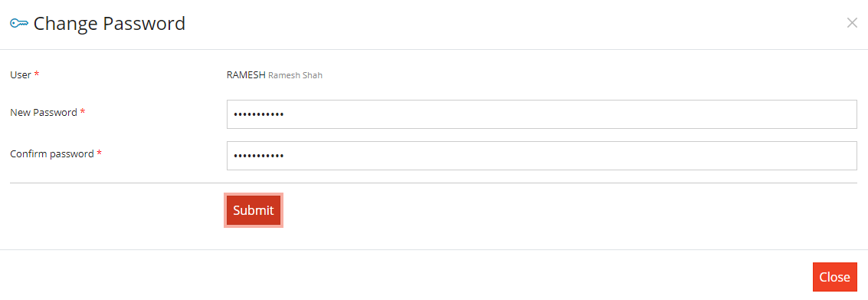Click the red asterisk next to User
868x300 pixels.
pos(37,74)
